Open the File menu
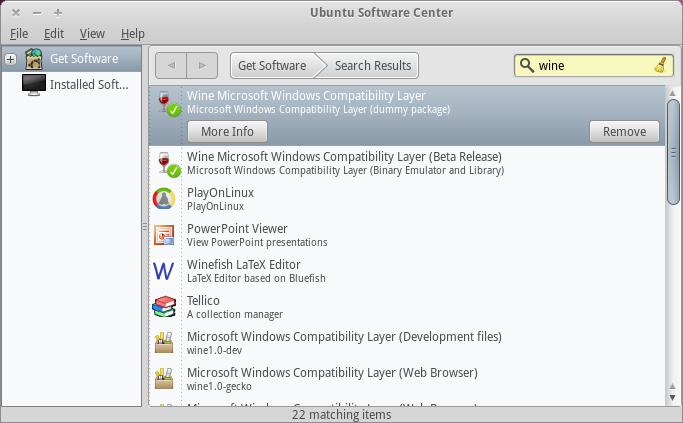 tap(19, 34)
